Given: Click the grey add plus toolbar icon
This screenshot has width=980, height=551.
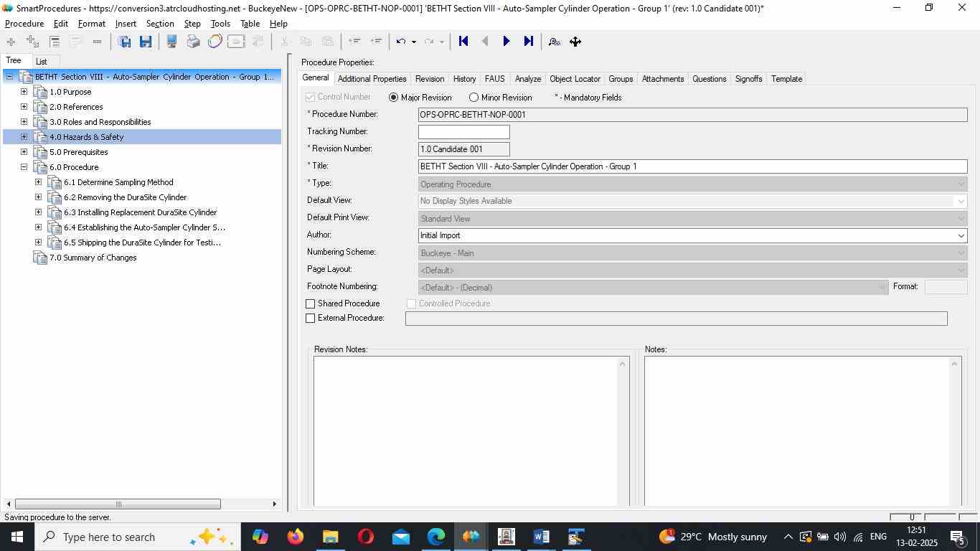Looking at the screenshot, I should click(x=11, y=42).
